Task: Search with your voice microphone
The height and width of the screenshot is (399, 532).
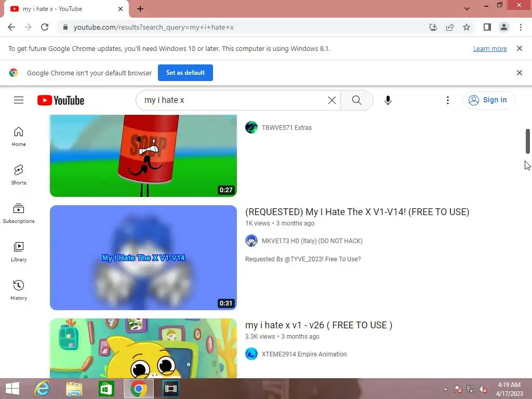Action: coord(388,100)
